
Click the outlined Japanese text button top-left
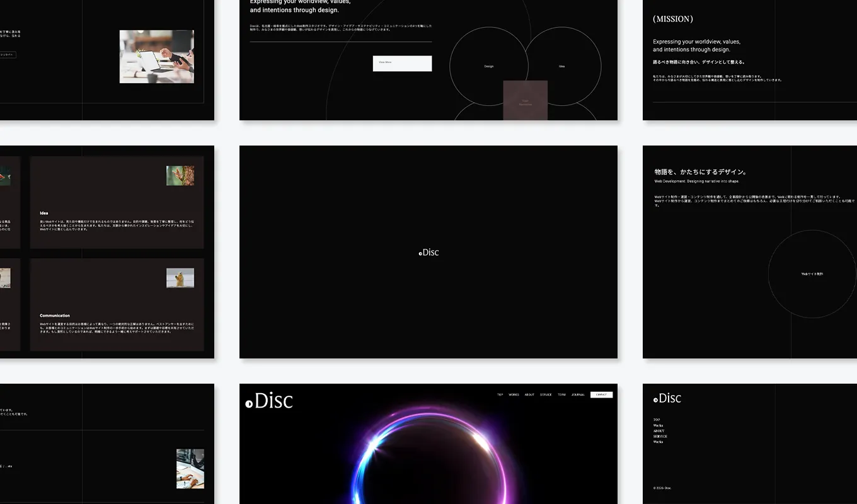click(x=8, y=54)
